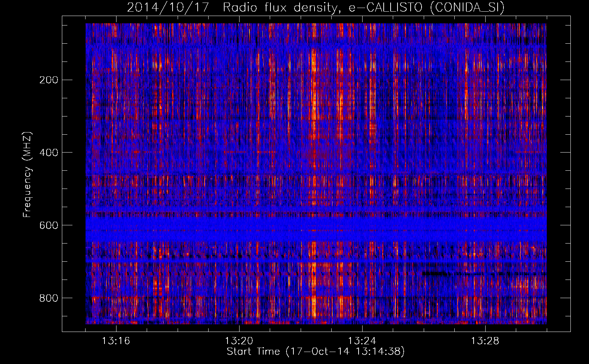Click the 200 frequency tick label
Image resolution: width=589 pixels, height=364 pixels.
49,80
